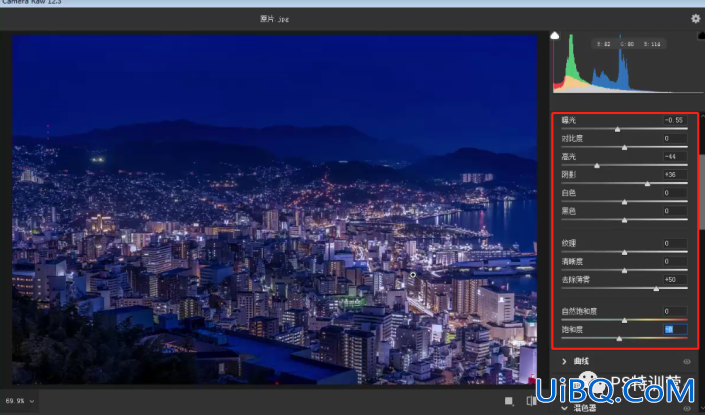Toggle the before/after view icon

tap(531, 401)
